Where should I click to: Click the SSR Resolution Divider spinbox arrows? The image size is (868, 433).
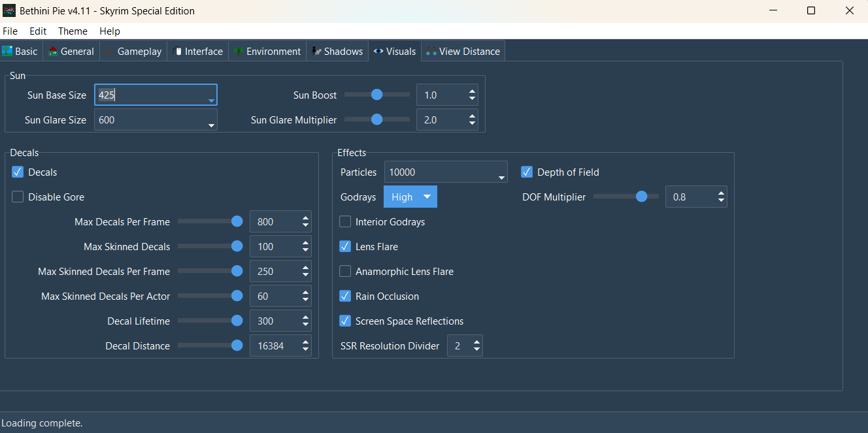click(477, 346)
